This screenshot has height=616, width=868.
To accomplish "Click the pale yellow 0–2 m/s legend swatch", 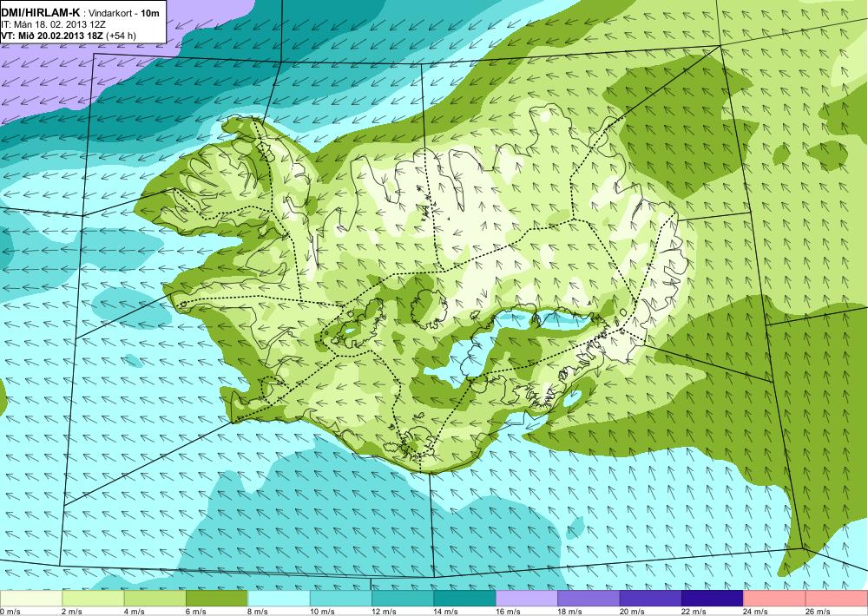I will [31, 599].
